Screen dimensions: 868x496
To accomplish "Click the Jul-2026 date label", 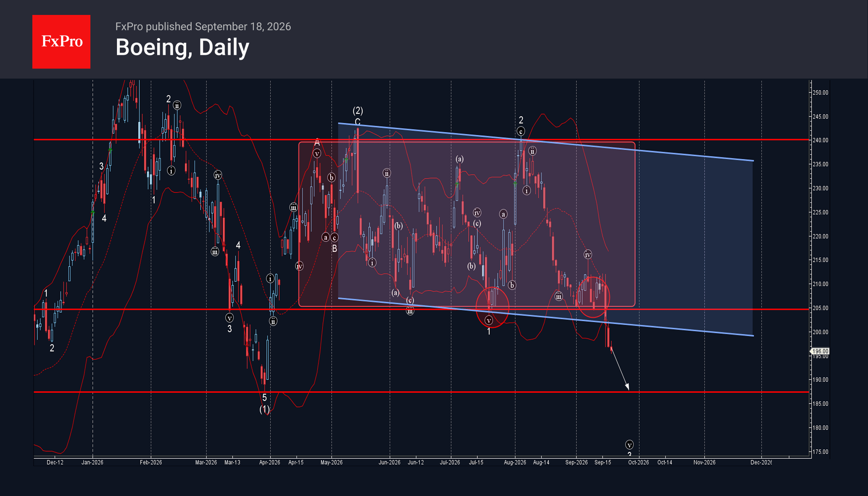I will (x=450, y=462).
